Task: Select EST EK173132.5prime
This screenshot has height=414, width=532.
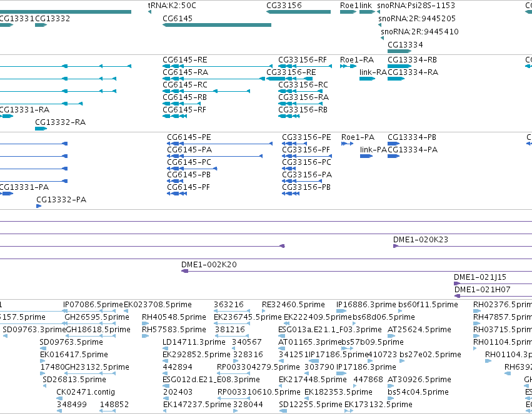Action: (378, 405)
